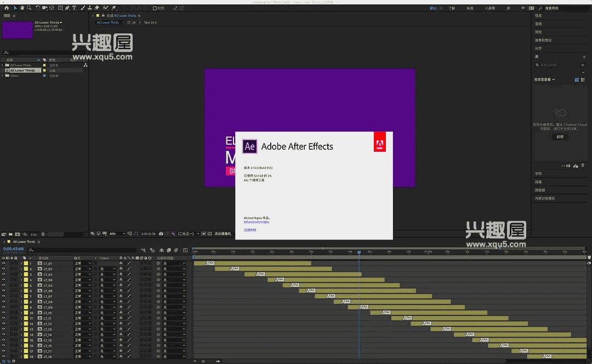Switch library to list view

[583, 79]
